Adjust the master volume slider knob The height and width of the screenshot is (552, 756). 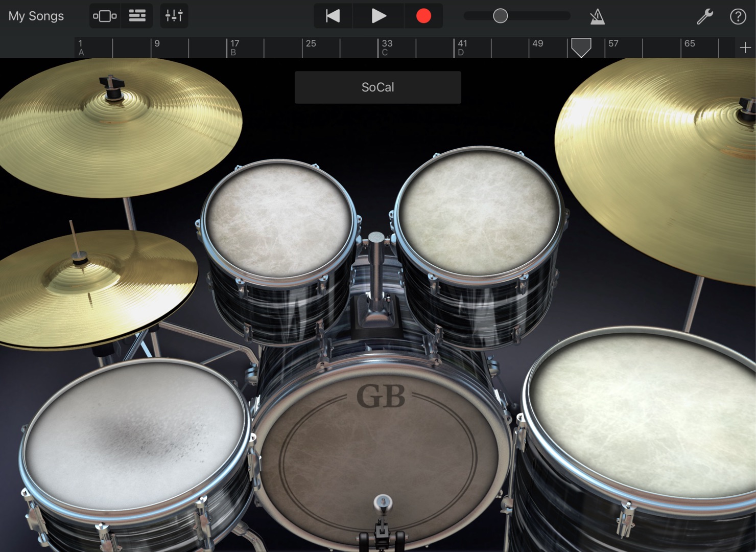point(500,16)
